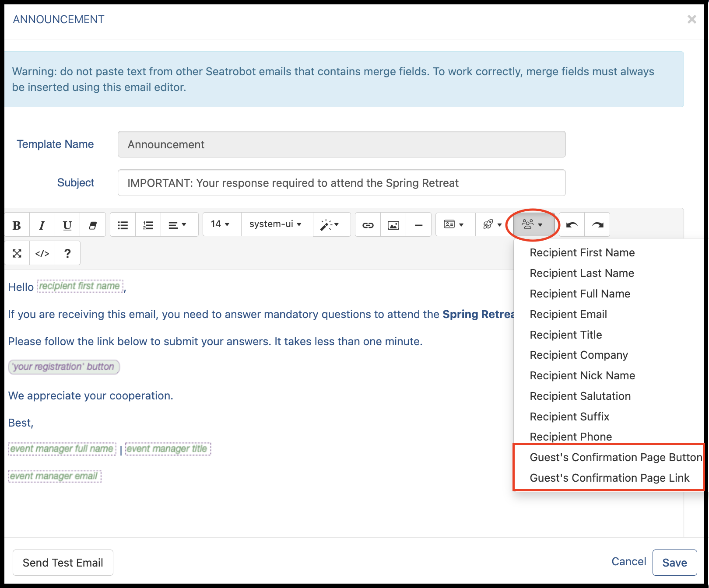Screen dimensions: 709x588
Task: Click the 'We appreciate your cooperation.' line
Action: [x=91, y=395]
